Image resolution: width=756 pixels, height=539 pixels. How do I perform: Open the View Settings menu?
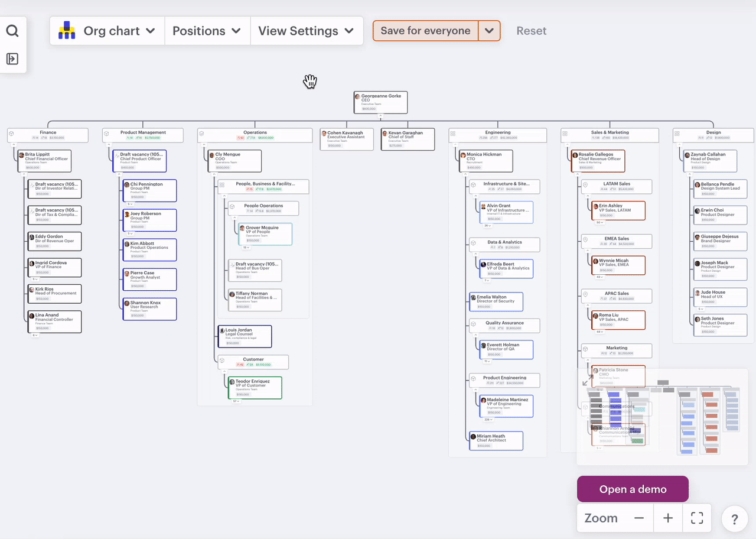click(x=307, y=30)
